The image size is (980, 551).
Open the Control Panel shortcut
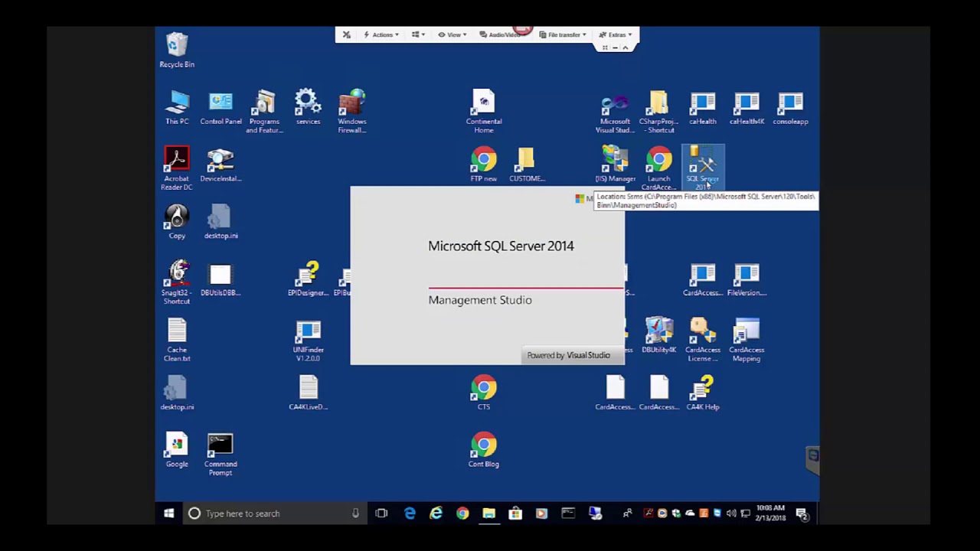[220, 108]
